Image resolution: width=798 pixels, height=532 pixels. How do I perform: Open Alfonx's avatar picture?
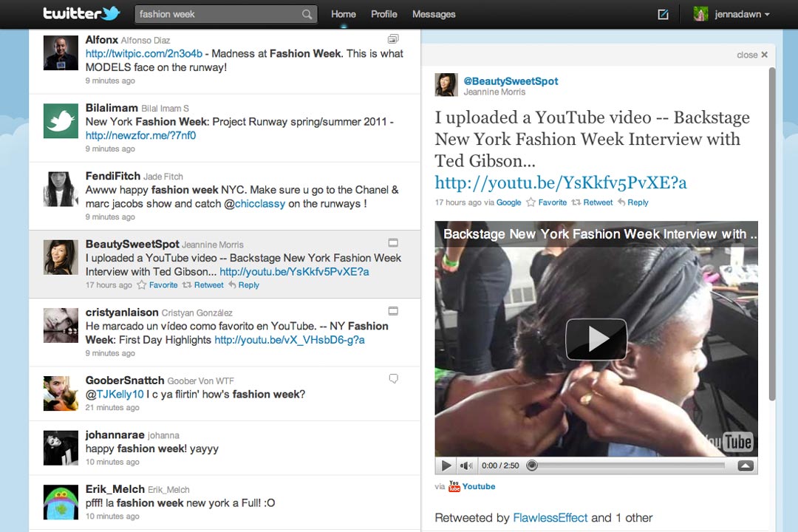[61, 53]
